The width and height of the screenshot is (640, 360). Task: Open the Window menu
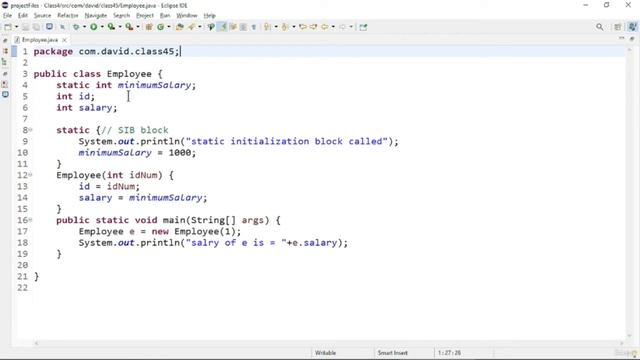(x=187, y=16)
